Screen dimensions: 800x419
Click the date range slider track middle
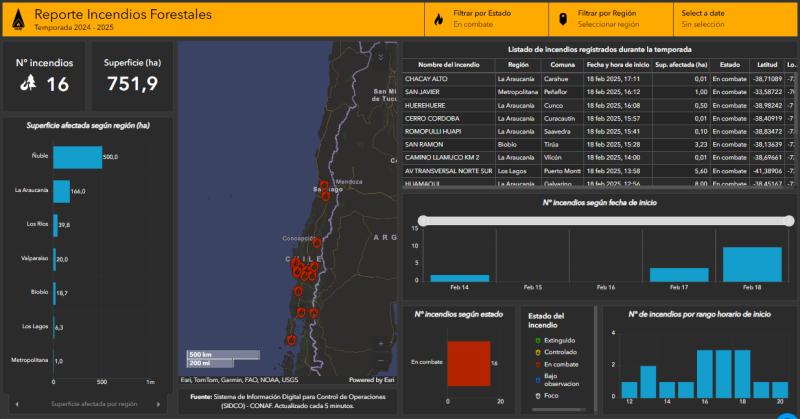point(606,220)
